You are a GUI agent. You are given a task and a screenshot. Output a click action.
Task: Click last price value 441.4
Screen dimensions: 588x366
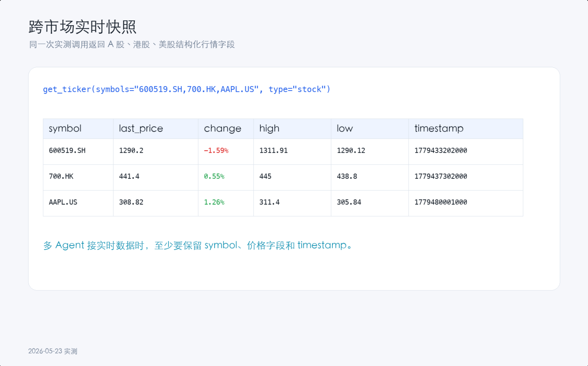129,176
